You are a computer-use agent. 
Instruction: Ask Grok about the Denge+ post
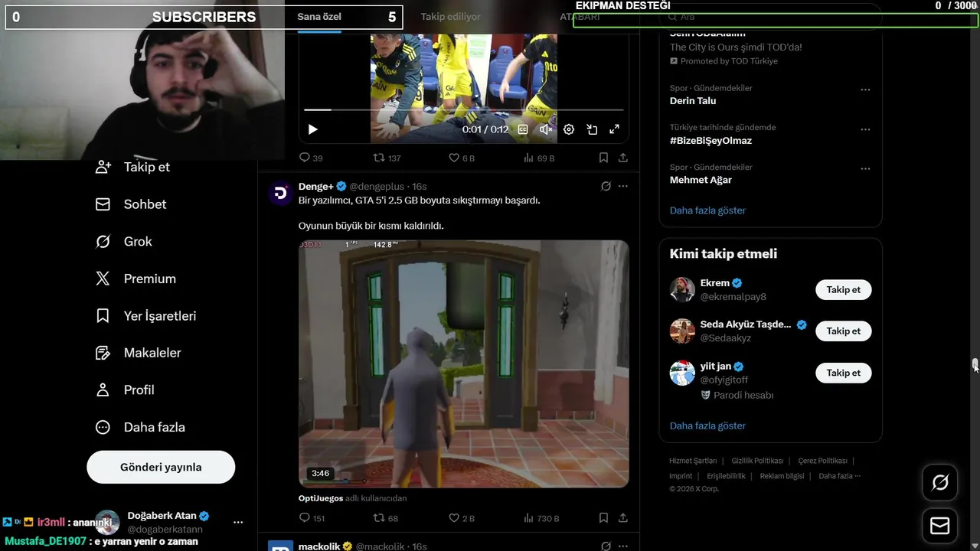tap(606, 186)
